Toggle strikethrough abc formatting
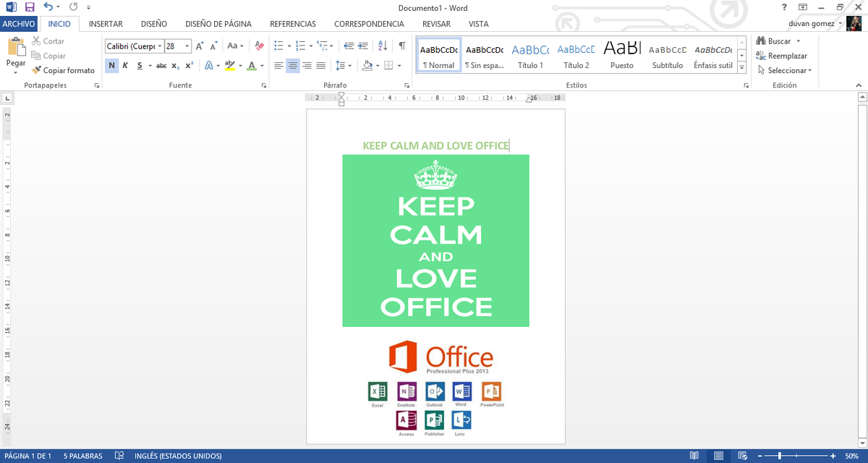 tap(161, 65)
